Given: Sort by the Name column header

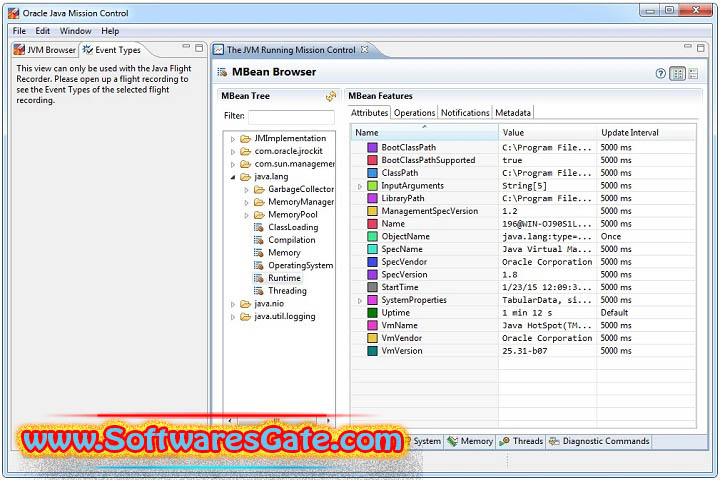Looking at the screenshot, I should (425, 132).
